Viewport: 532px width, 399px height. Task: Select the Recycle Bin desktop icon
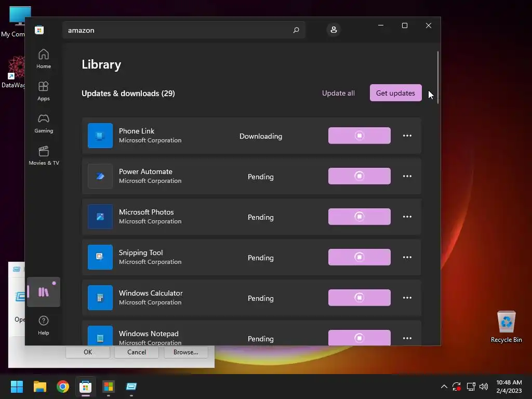(506, 327)
